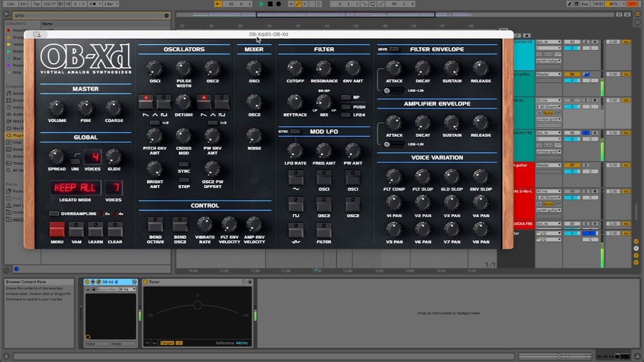Screen dimensions: 644x362
Task: Click the MIDI map mode button
Action: 598,4
